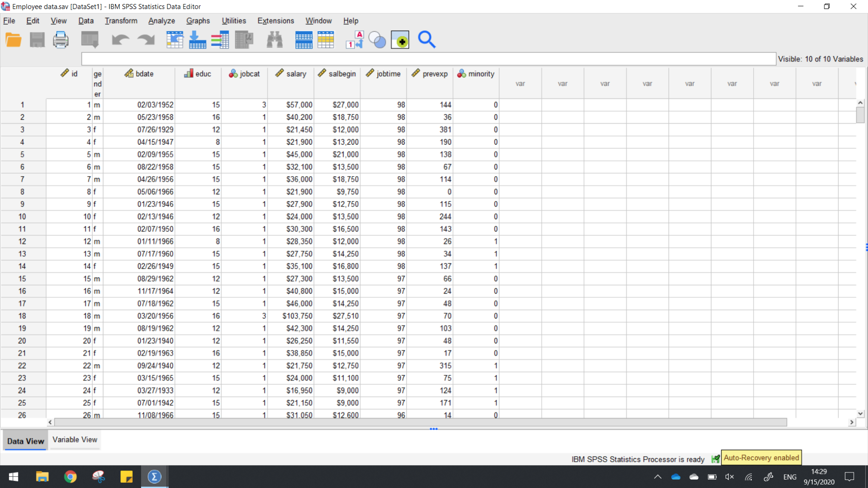The image size is (868, 488).
Task: Open a data document with the folder icon
Action: [x=13, y=40]
